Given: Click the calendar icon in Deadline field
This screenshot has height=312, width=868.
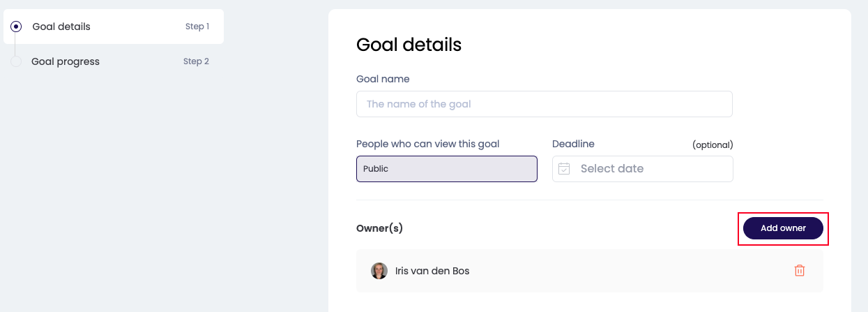Looking at the screenshot, I should coord(565,169).
